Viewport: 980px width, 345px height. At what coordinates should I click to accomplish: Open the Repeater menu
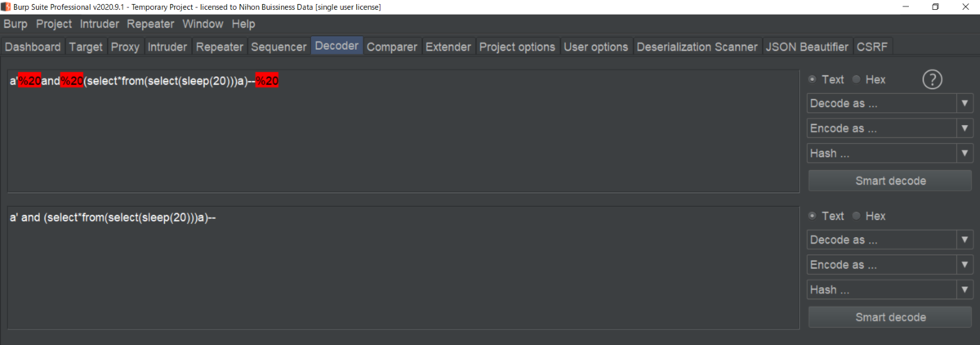coord(150,24)
